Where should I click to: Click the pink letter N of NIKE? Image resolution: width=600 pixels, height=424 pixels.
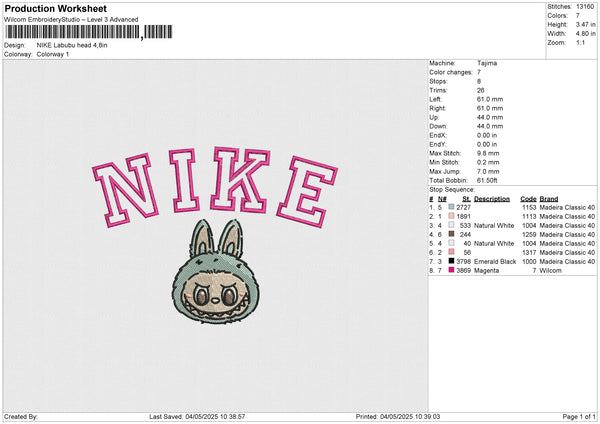126,189
